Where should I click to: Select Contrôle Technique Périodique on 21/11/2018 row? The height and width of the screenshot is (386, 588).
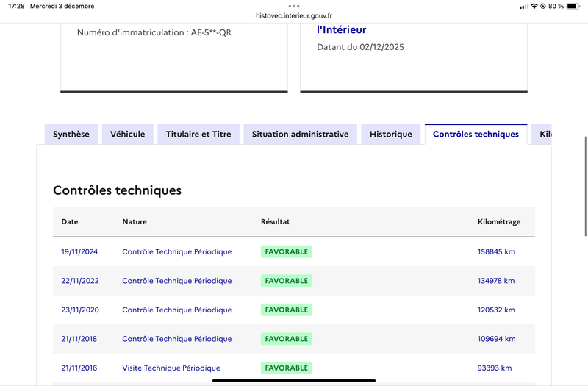pos(176,339)
